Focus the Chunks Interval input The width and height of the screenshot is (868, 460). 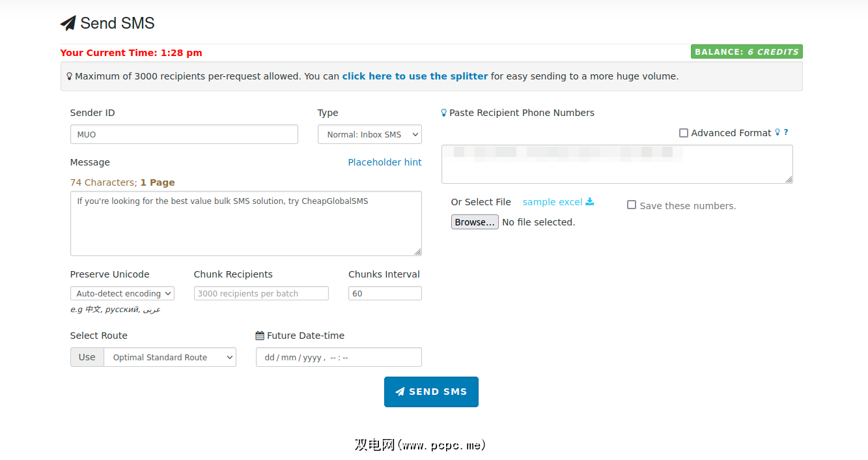point(385,294)
